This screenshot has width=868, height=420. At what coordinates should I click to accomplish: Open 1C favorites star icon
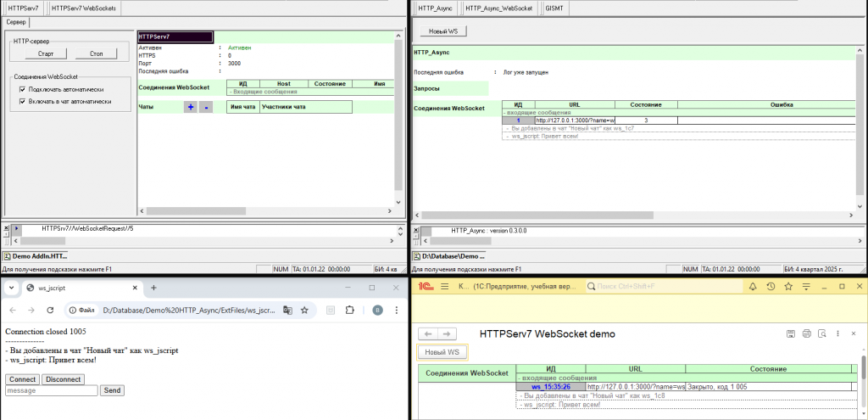[x=789, y=287]
